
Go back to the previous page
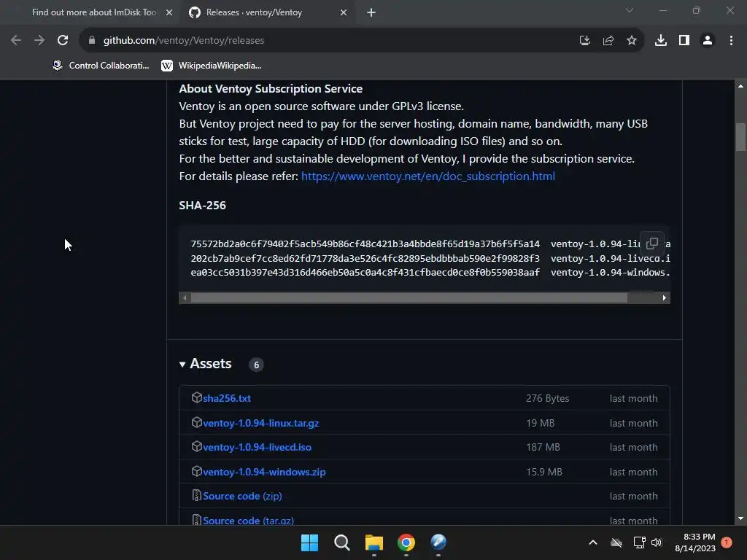[16, 41]
